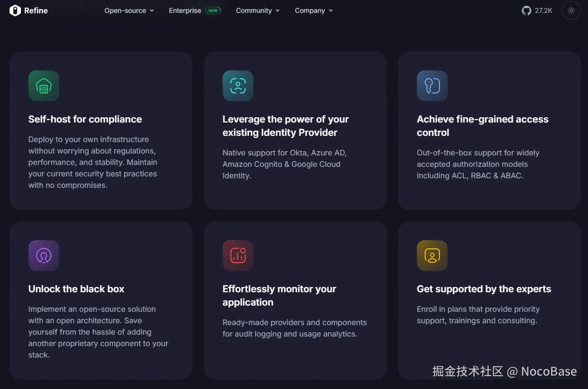Click the Refine brand name text
Image resolution: width=588 pixels, height=389 pixels.
[36, 10]
